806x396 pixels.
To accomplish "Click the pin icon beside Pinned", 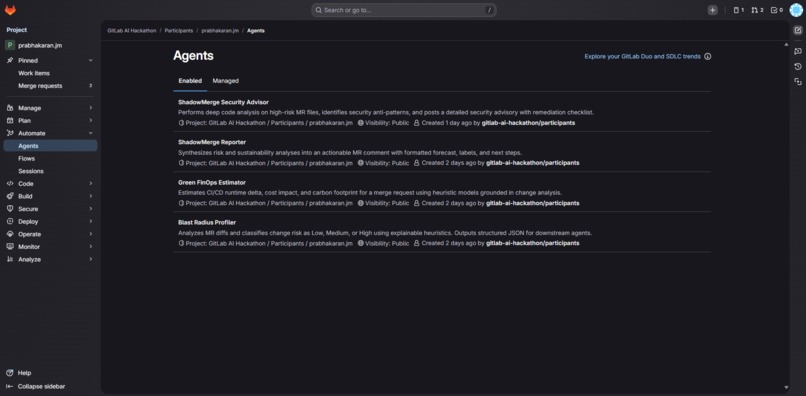I will (x=10, y=60).
